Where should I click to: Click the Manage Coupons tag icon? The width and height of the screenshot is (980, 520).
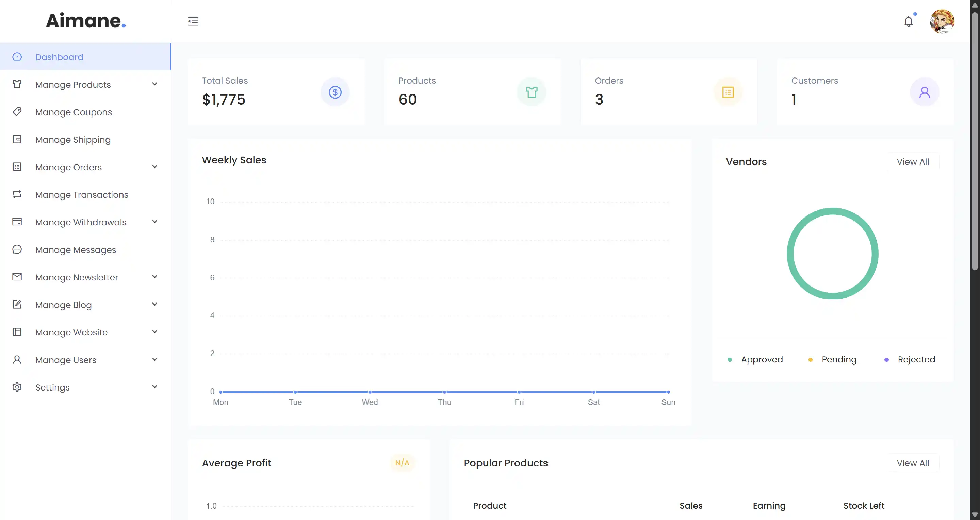(x=17, y=112)
